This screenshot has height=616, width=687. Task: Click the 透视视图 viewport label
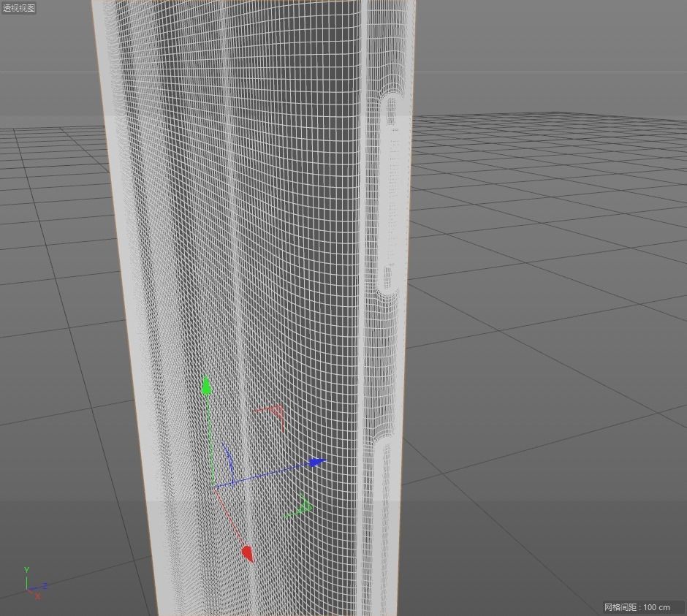pyautogui.click(x=19, y=7)
